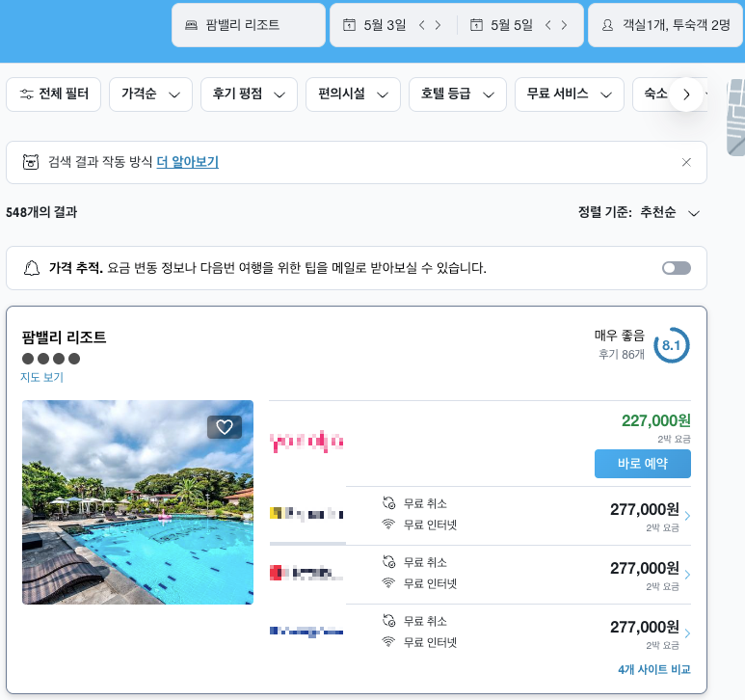Image resolution: width=745 pixels, height=700 pixels.
Task: Open the third offer via its 277,000원 chevron
Action: [x=687, y=575]
